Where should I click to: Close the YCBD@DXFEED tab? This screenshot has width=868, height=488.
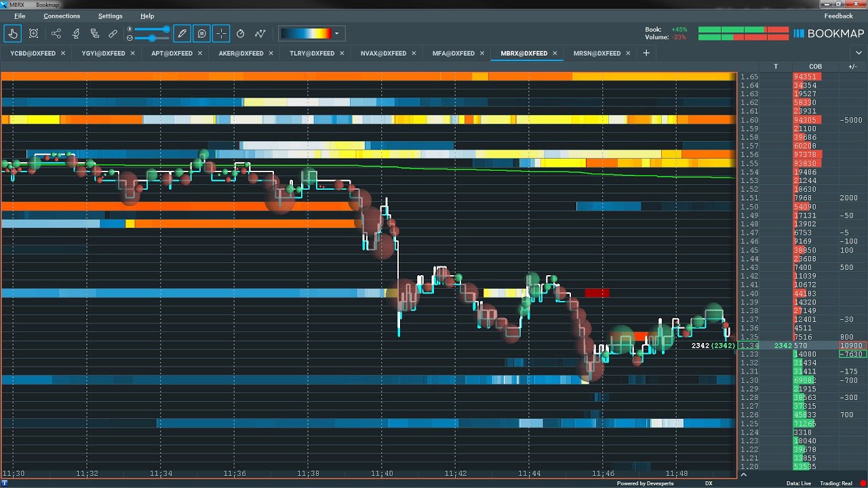[63, 54]
